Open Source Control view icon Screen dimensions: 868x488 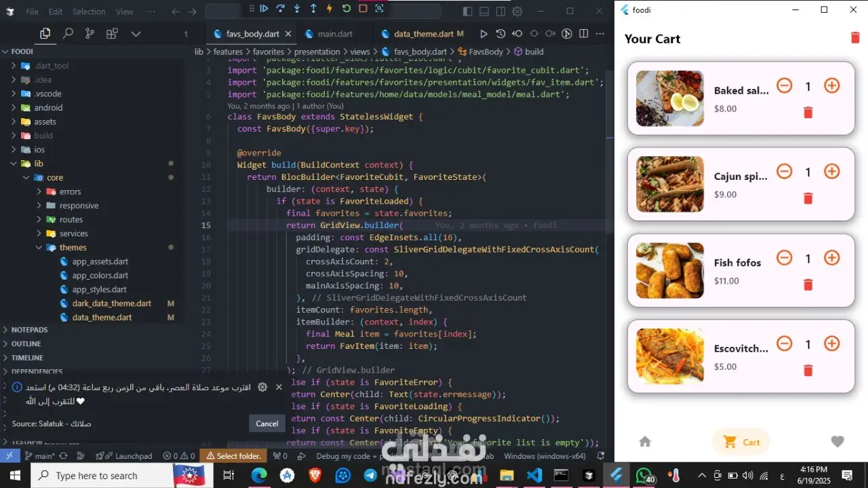coord(90,33)
